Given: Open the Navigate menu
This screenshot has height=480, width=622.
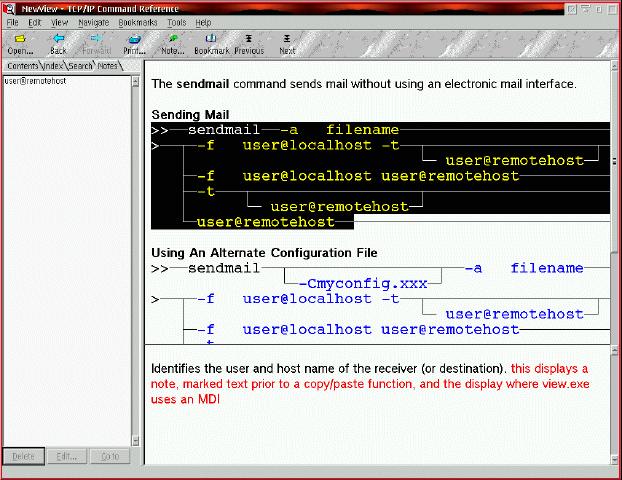Looking at the screenshot, I should pyautogui.click(x=93, y=23).
